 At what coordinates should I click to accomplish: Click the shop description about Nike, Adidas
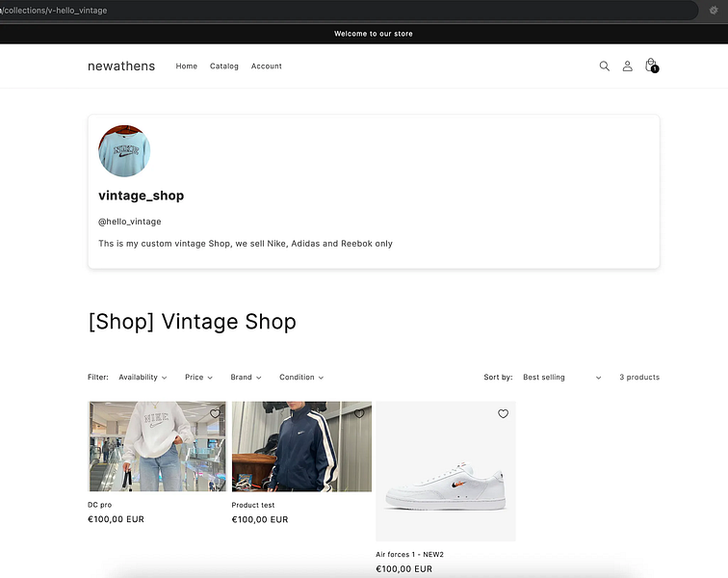(x=246, y=244)
